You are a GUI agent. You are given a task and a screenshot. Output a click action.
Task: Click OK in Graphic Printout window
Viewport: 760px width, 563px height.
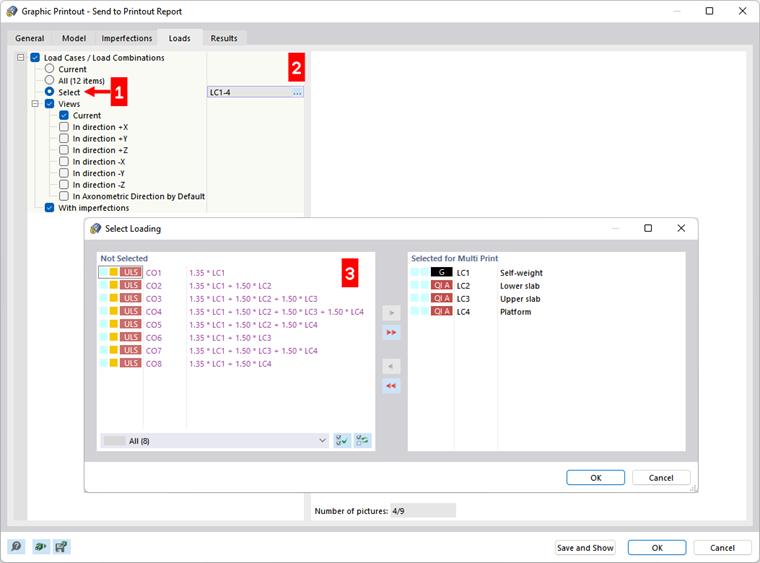(657, 547)
